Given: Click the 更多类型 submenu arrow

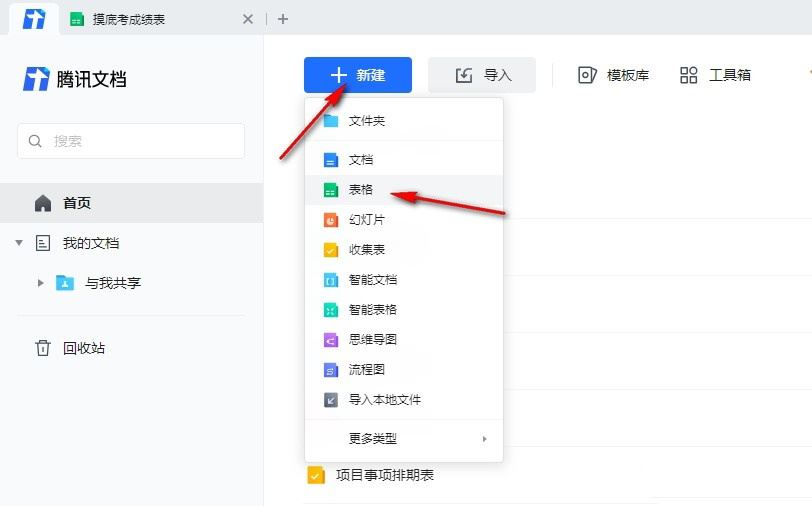Looking at the screenshot, I should tap(484, 439).
